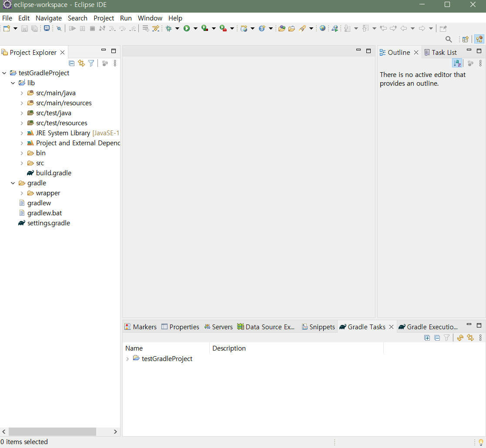Expand the wrapper folder
Viewport: 486px width, 448px height.
click(x=22, y=193)
